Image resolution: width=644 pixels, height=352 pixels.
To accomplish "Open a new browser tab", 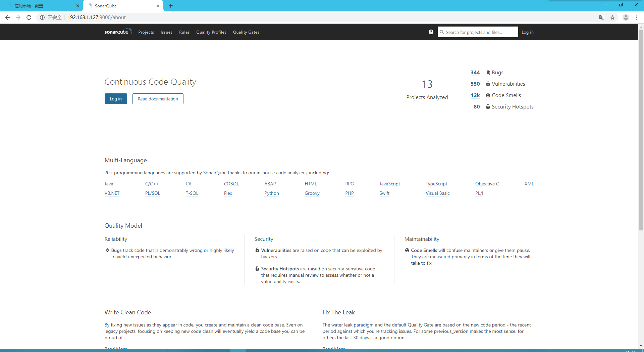I will tap(171, 6).
